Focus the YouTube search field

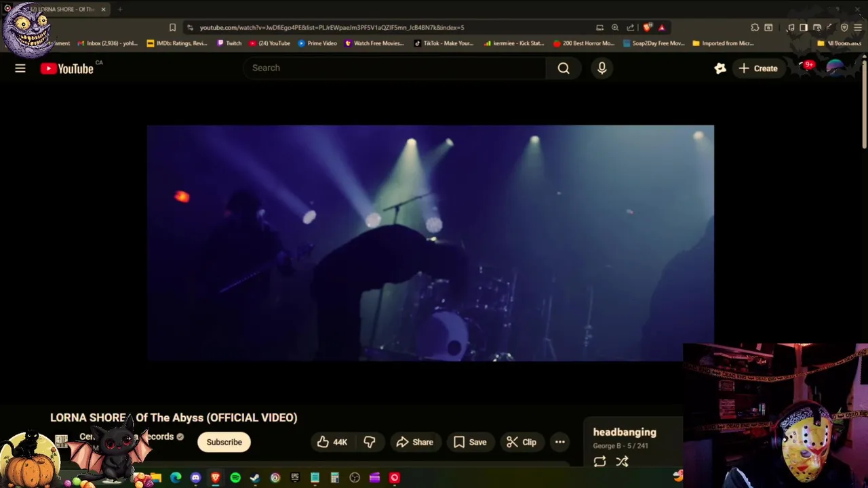click(x=395, y=68)
